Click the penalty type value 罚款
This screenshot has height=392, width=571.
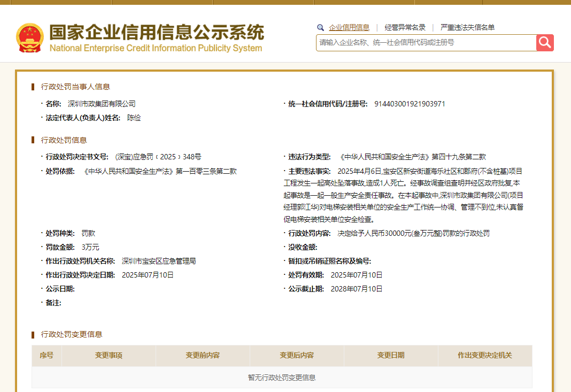point(89,233)
